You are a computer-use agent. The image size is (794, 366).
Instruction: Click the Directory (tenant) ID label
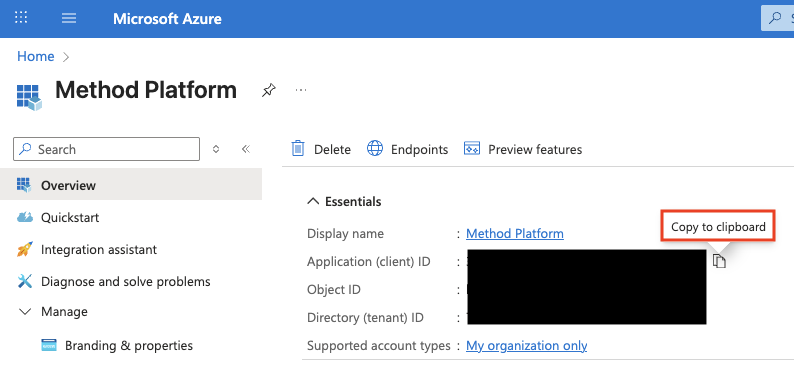365,318
